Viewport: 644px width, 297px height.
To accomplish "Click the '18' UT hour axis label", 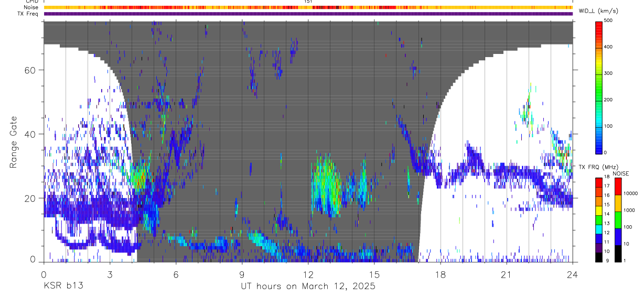I will coord(440,274).
